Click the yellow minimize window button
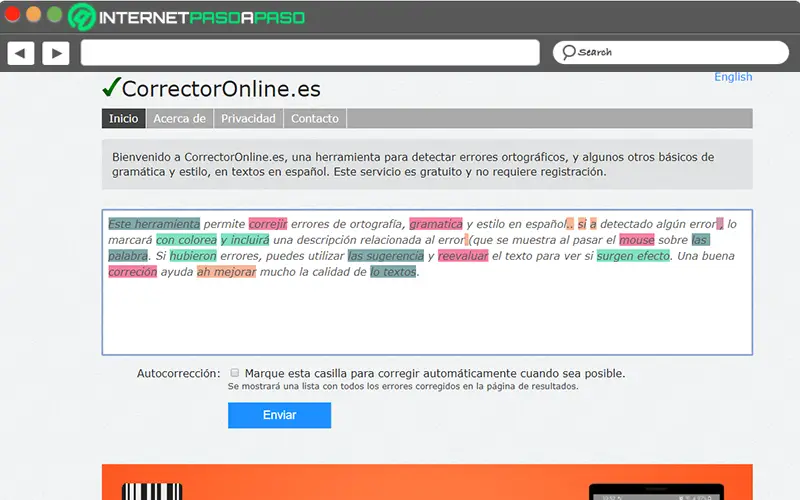Screen dimensions: 800x500 point(33,14)
